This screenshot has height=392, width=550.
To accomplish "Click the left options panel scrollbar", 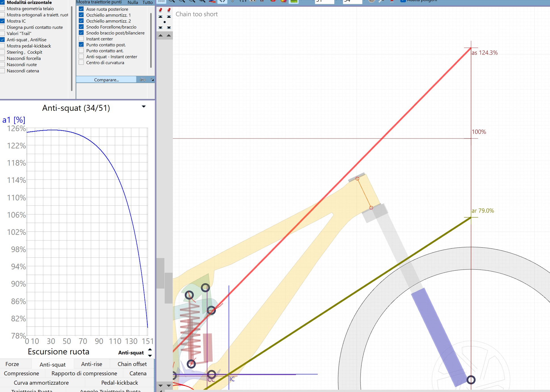I will pyautogui.click(x=72, y=49).
